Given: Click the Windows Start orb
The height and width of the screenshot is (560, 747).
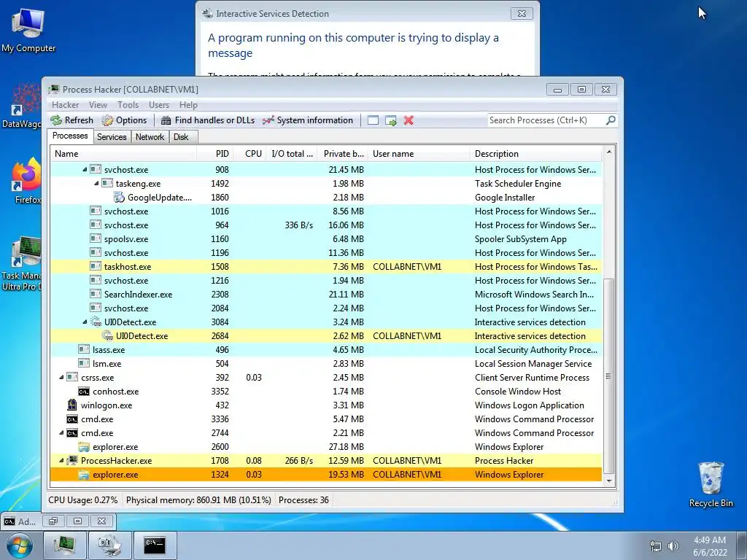Looking at the screenshot, I should [19, 545].
